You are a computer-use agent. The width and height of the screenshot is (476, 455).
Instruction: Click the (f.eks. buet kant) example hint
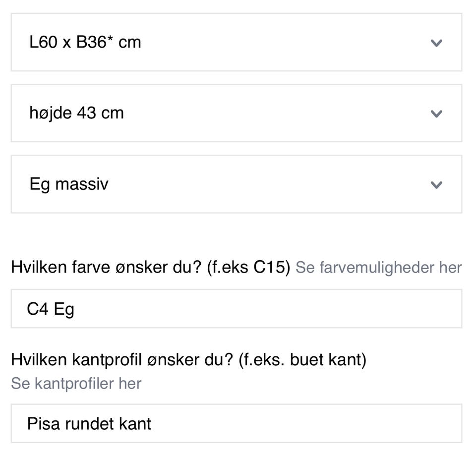click(302, 359)
